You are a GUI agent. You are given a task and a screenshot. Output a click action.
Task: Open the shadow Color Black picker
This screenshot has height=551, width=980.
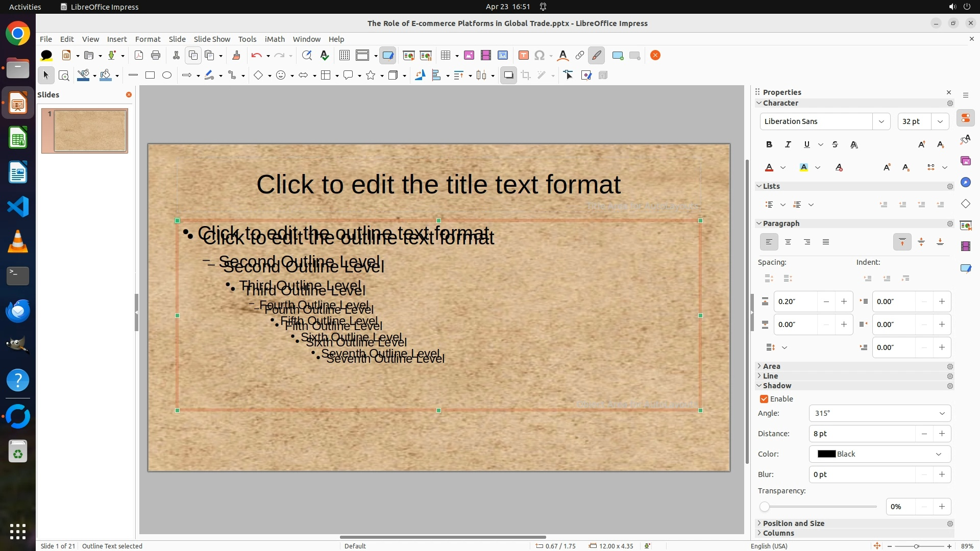(879, 454)
